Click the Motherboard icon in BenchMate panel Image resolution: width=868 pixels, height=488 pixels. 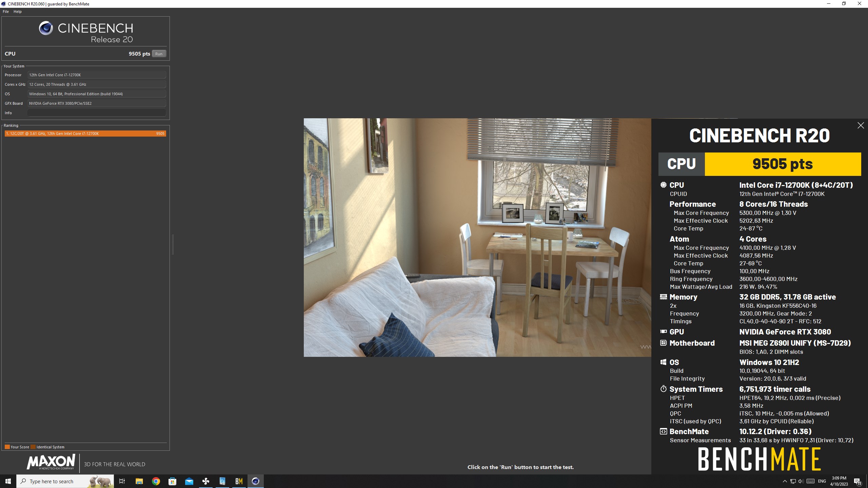[663, 343]
